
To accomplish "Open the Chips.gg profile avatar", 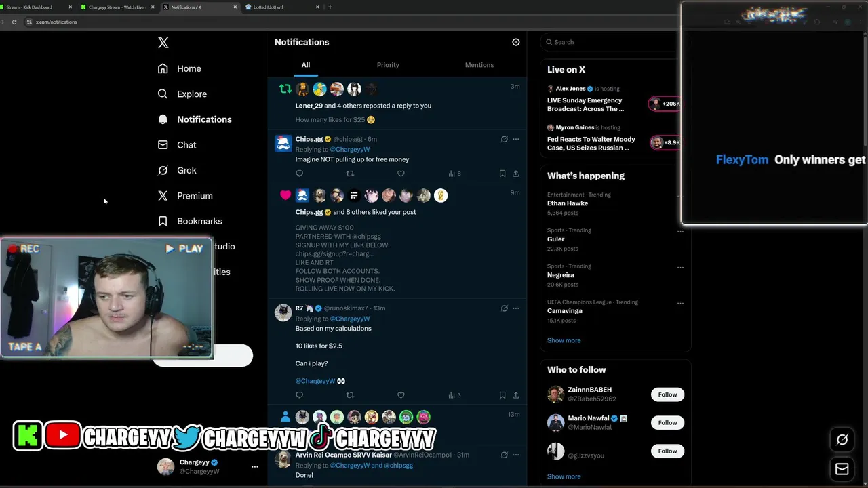I will pos(283,142).
